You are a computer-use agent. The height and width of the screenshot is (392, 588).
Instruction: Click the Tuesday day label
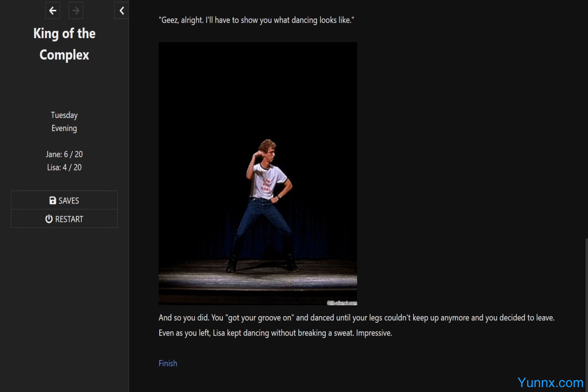(x=64, y=115)
